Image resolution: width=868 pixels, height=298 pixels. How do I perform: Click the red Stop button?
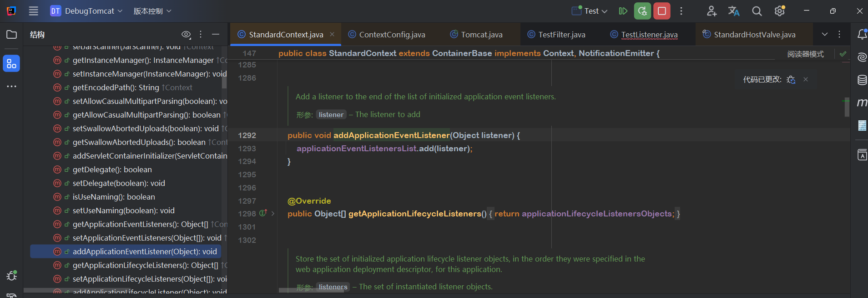click(661, 11)
